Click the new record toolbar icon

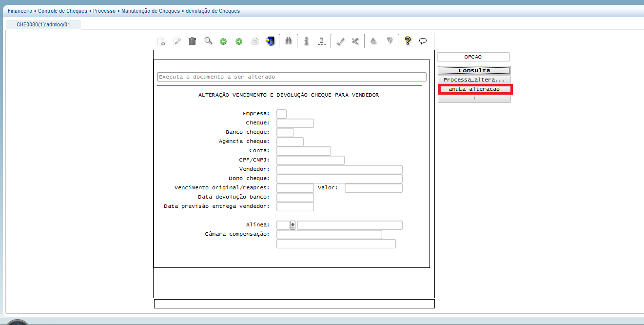click(x=161, y=41)
